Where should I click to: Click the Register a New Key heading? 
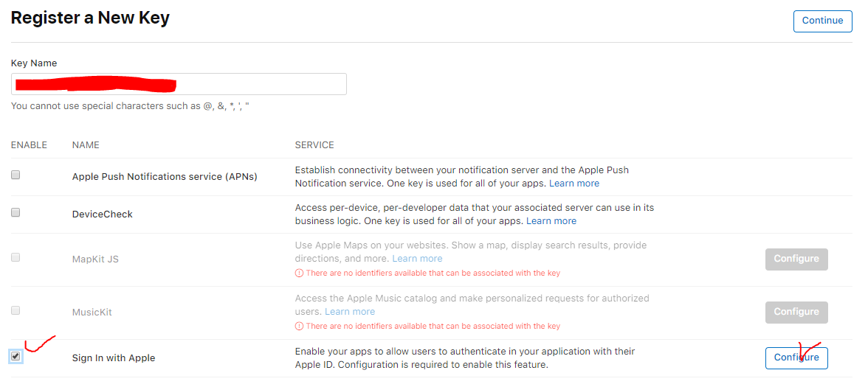coord(90,18)
